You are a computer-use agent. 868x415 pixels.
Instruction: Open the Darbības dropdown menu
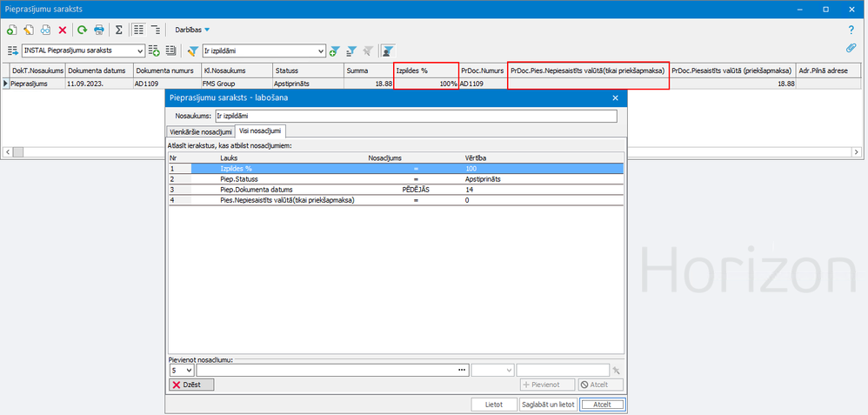193,30
